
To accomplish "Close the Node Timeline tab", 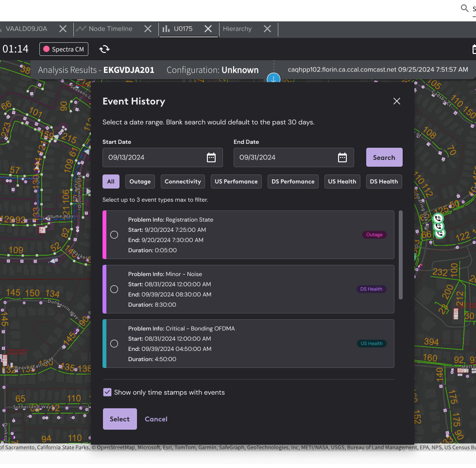I will 148,29.
